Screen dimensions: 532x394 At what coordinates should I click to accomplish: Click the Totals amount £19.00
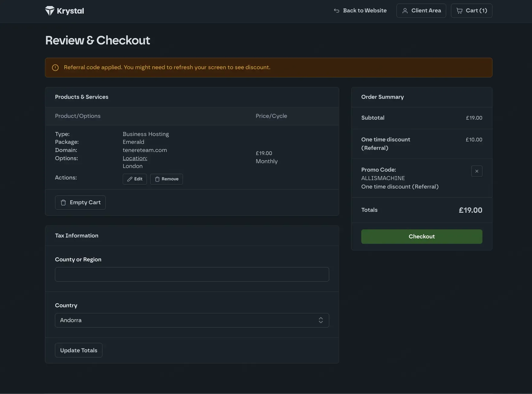tap(470, 210)
